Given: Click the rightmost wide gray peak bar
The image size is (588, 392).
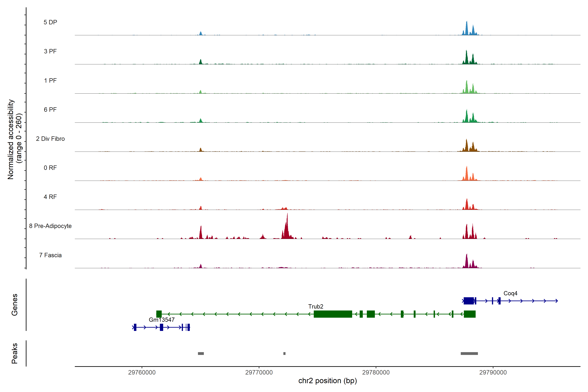Looking at the screenshot, I should point(469,353).
